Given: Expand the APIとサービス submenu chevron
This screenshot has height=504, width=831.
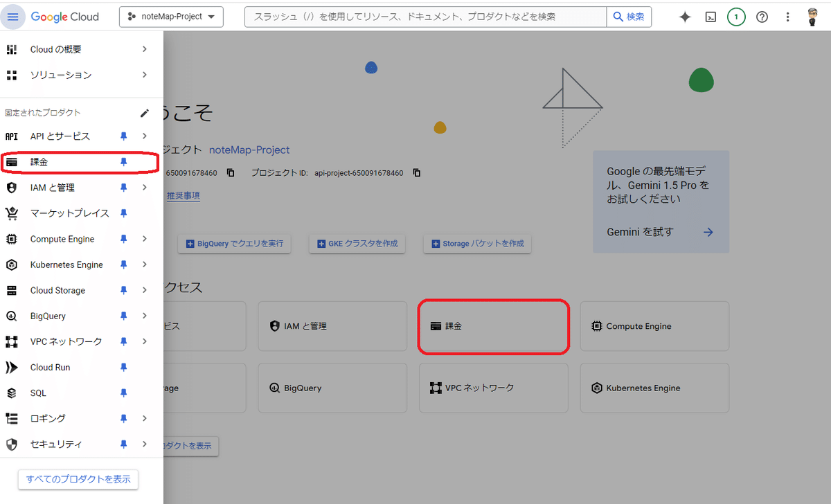Looking at the screenshot, I should tap(144, 136).
